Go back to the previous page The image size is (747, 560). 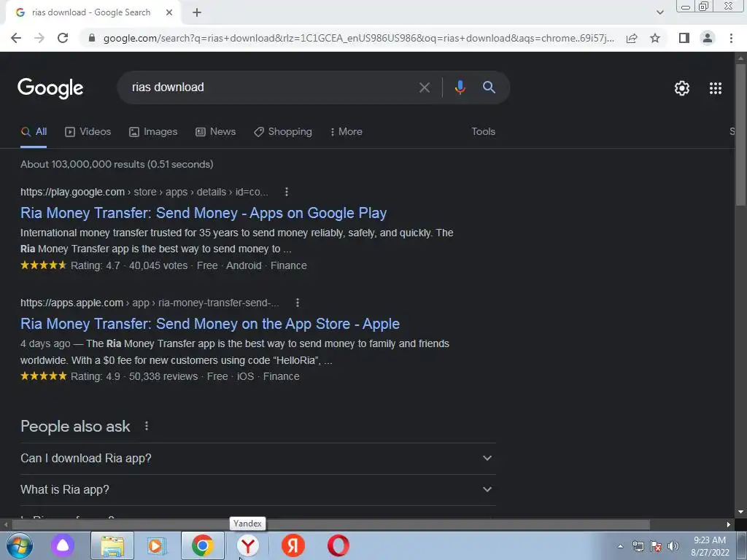pos(16,38)
